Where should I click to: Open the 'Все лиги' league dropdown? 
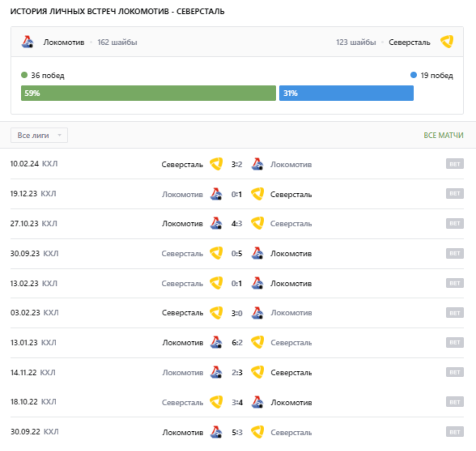tap(39, 135)
